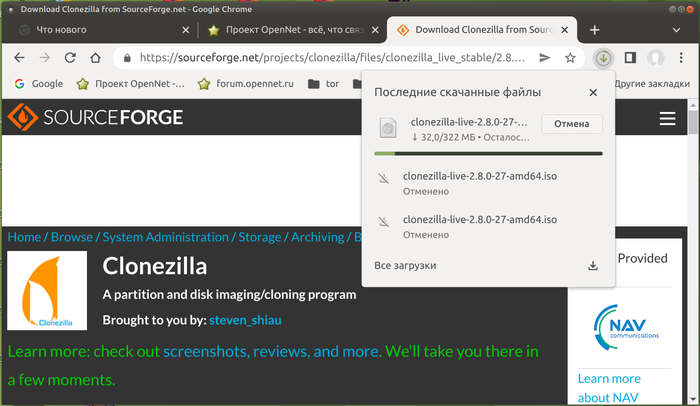The image size is (700, 406).
Task: Bookmark this page with the star icon
Action: (570, 58)
